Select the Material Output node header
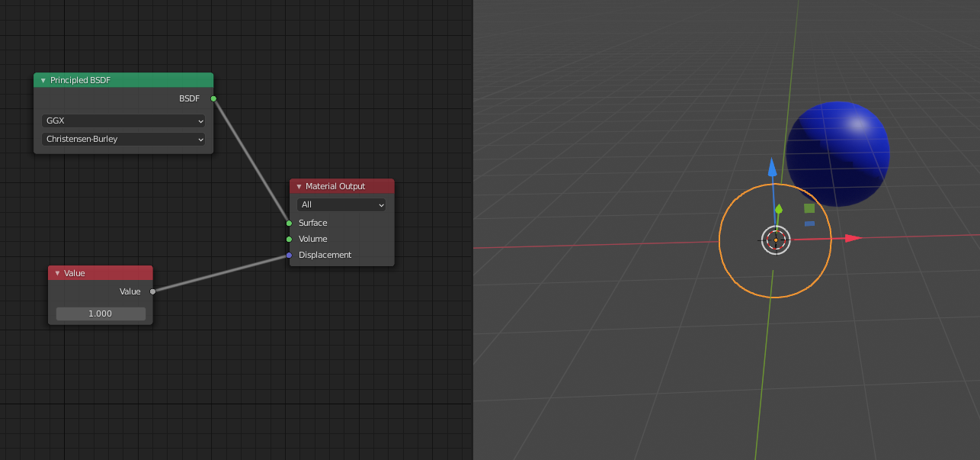 342,186
